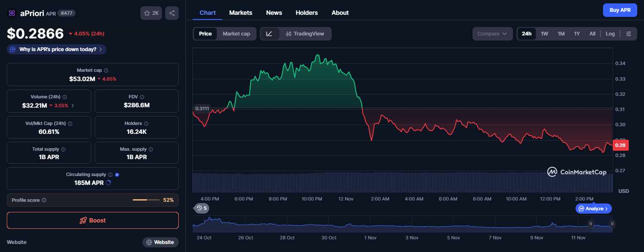Click the share icon next to watchlist
Viewport: 644px width, 252px height.
172,13
